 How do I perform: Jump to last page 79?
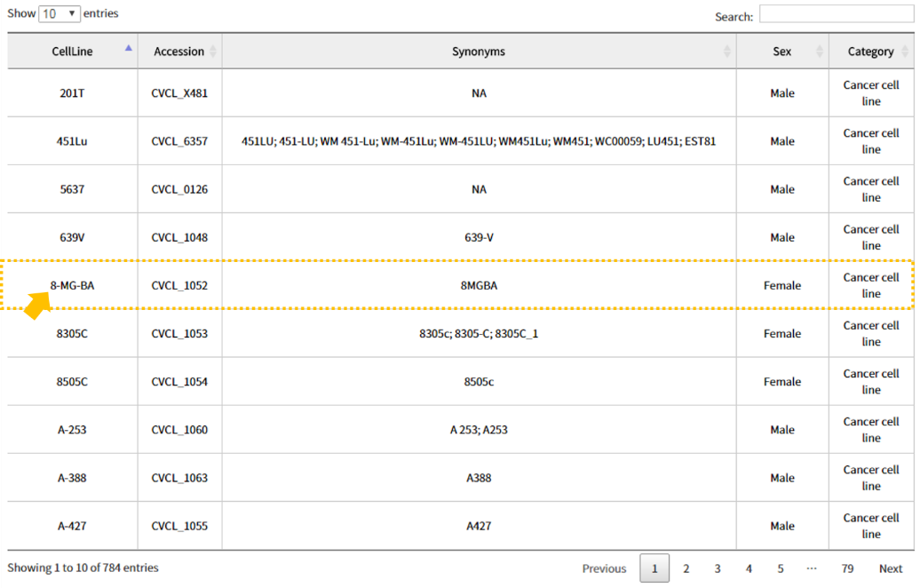tap(847, 568)
